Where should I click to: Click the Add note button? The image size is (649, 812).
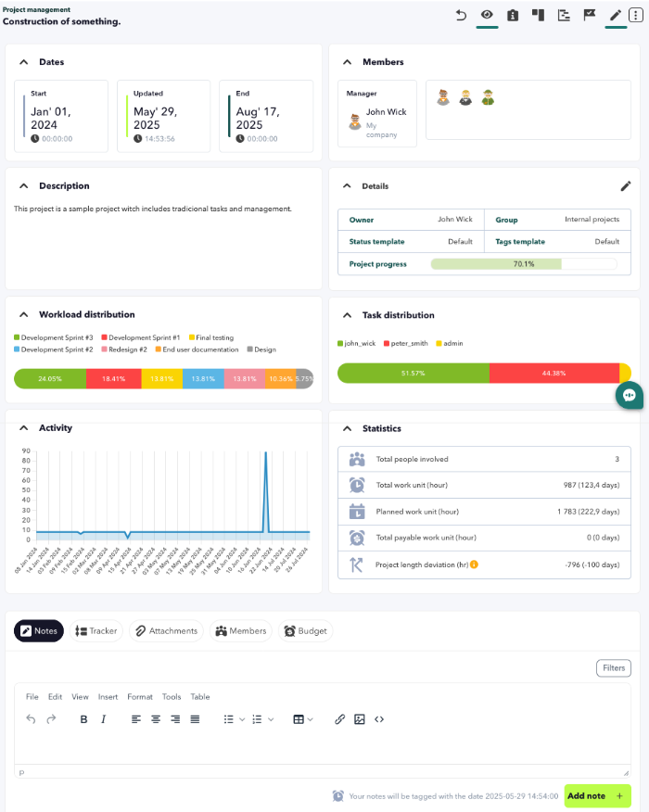[x=597, y=796]
